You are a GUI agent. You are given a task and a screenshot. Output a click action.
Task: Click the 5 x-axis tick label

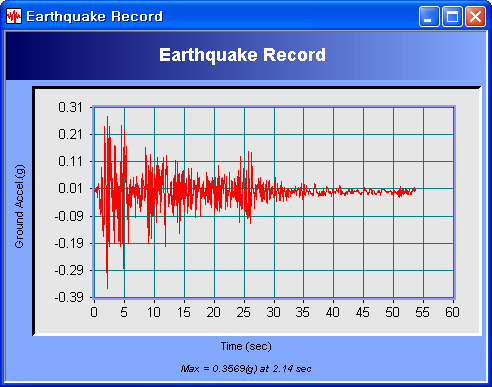coord(124,312)
